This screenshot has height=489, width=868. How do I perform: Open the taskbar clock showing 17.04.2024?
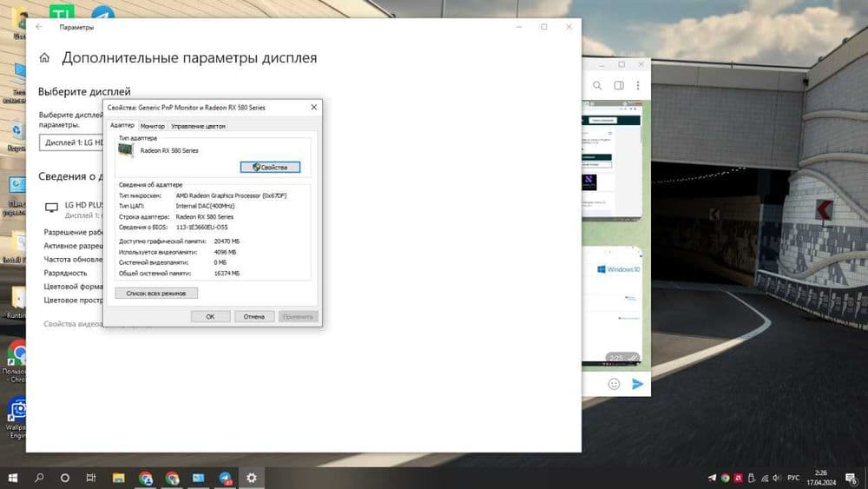[821, 478]
